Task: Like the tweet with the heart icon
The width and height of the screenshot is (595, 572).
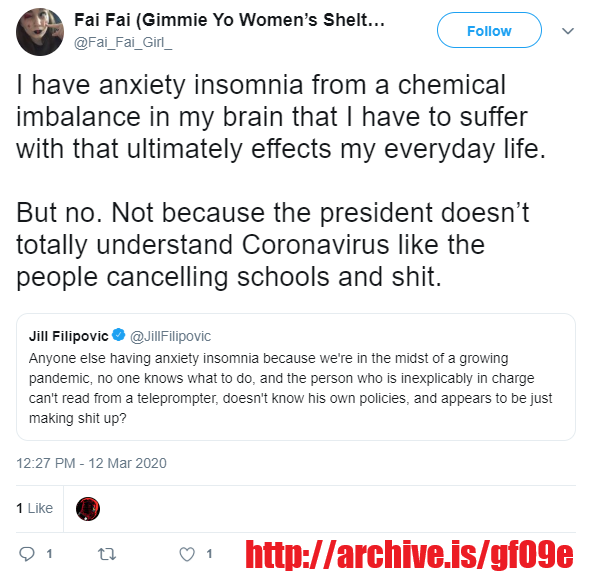Action: [187, 555]
